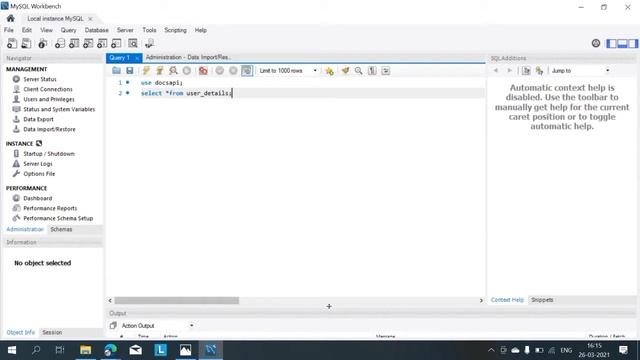640x360 pixels.
Task: Open Workbench preferences gear icon
Action: pyautogui.click(x=596, y=43)
